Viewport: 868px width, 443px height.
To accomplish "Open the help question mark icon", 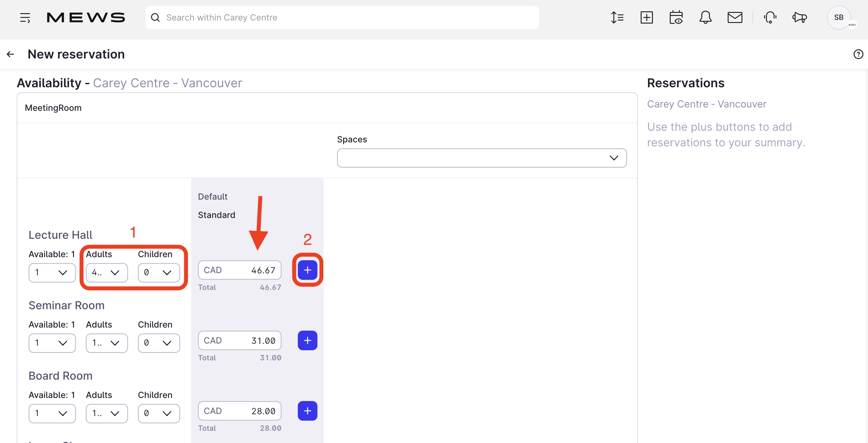I will tap(858, 54).
